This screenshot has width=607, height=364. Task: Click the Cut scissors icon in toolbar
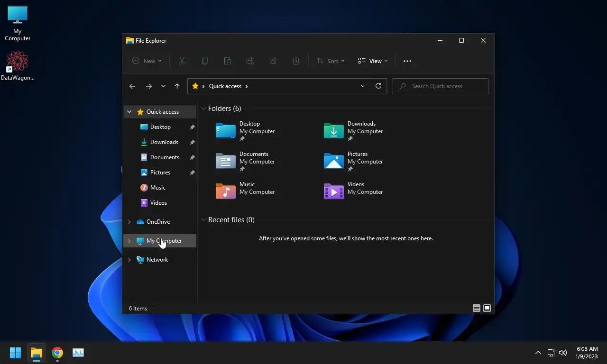[x=182, y=61]
